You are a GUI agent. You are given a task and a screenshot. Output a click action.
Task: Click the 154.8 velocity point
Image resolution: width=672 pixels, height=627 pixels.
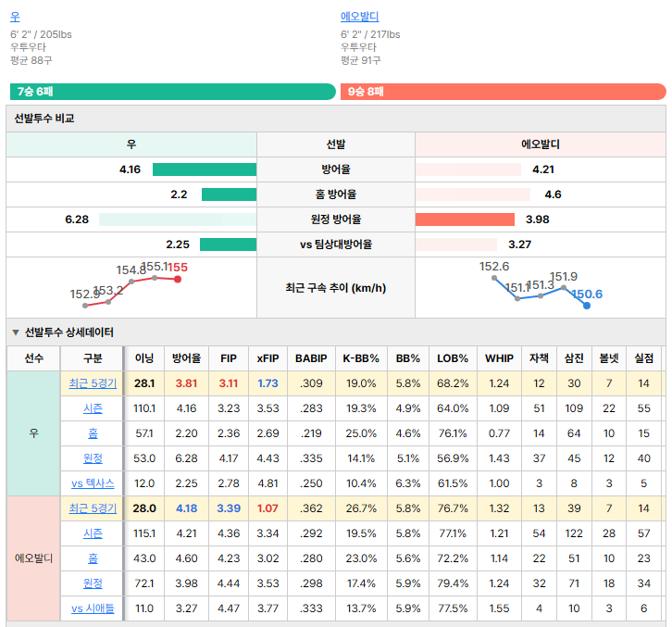(x=131, y=282)
